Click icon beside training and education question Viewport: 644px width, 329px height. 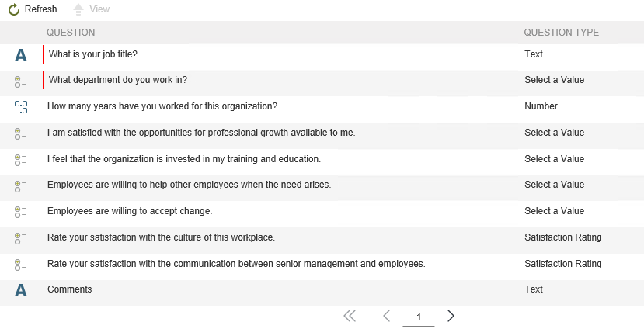point(21,160)
